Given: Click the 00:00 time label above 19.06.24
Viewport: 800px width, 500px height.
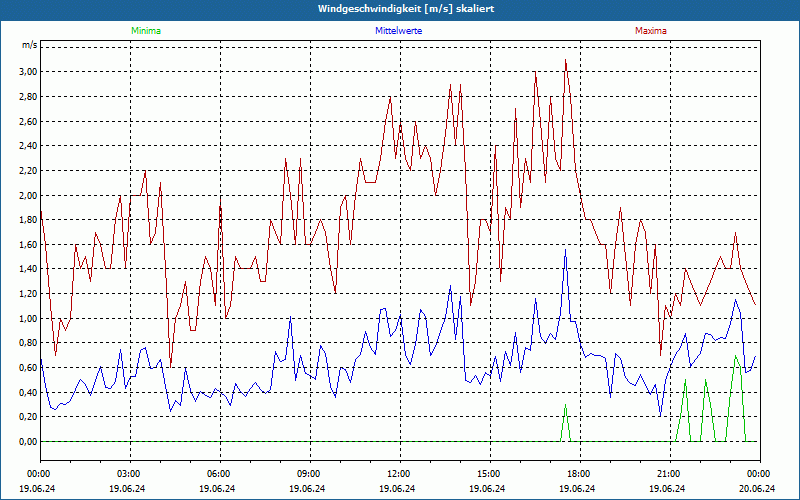Looking at the screenshot, I should pos(37,474).
